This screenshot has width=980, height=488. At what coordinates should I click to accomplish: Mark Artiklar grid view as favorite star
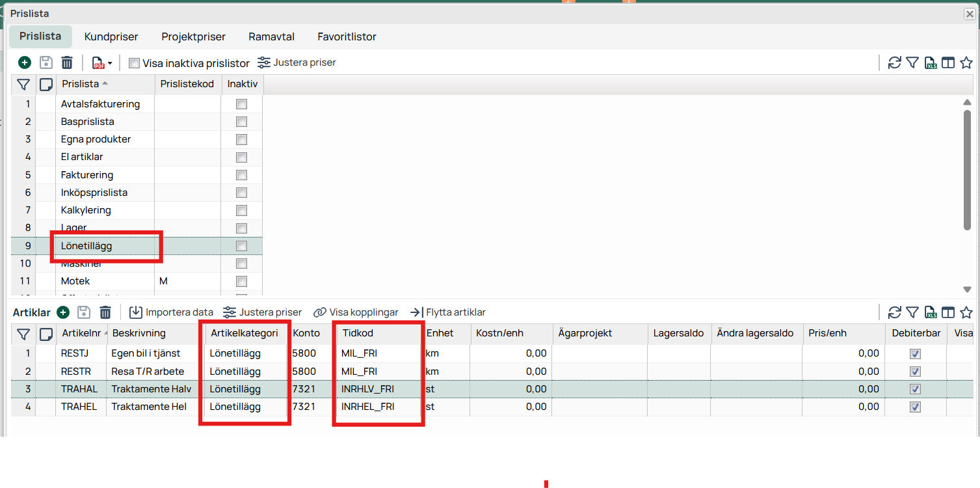coord(966,312)
